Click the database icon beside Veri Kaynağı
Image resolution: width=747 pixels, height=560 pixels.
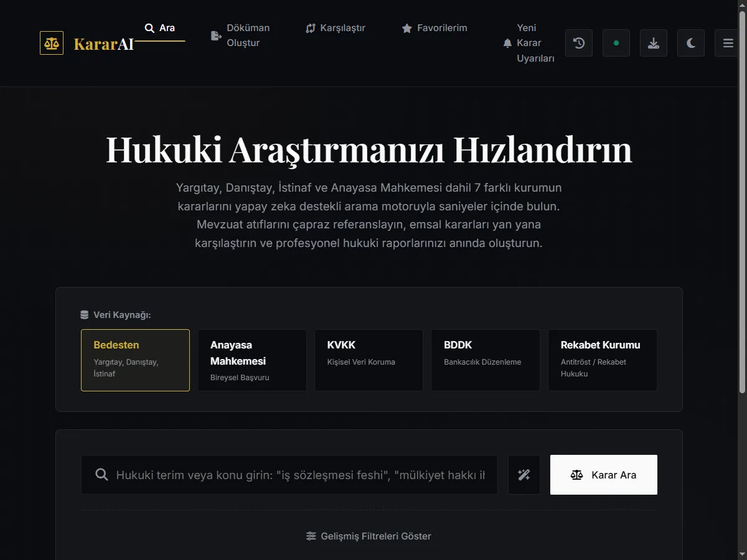click(85, 315)
